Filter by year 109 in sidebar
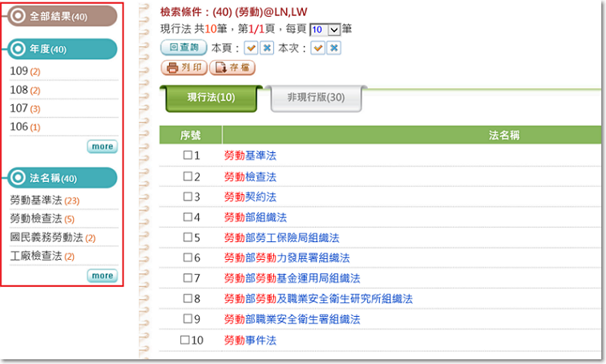Viewport: 606px width, 364px height. [x=19, y=71]
